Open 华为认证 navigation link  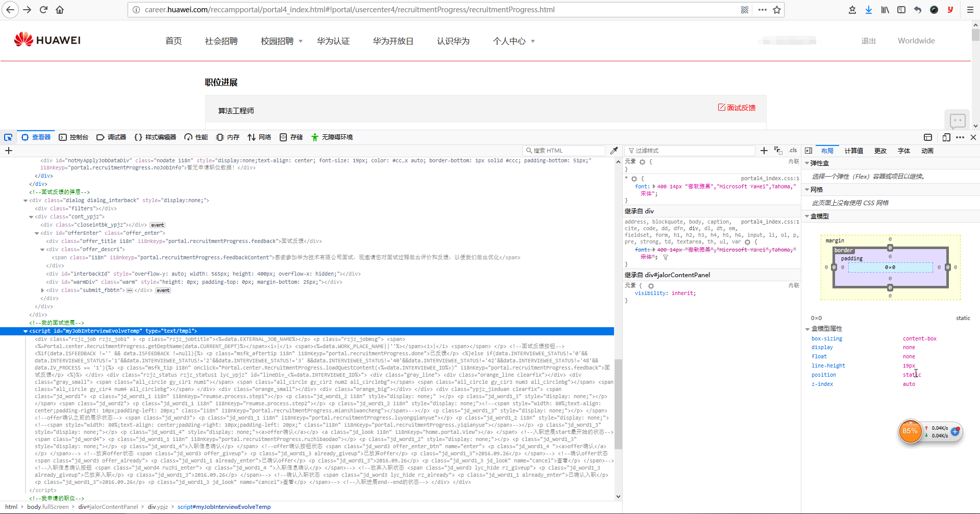[x=333, y=41]
